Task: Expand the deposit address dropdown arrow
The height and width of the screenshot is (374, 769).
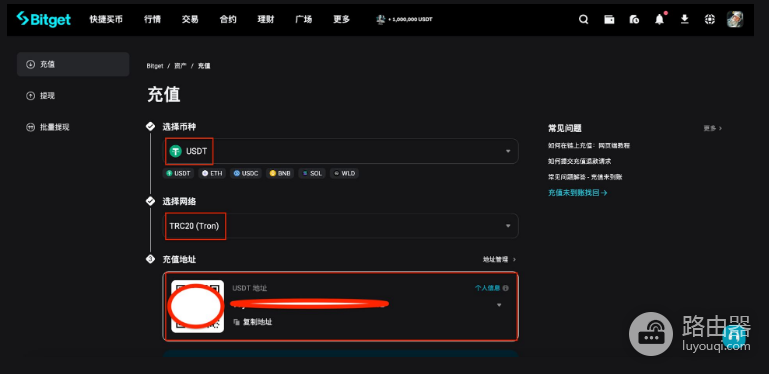Action: [499, 305]
